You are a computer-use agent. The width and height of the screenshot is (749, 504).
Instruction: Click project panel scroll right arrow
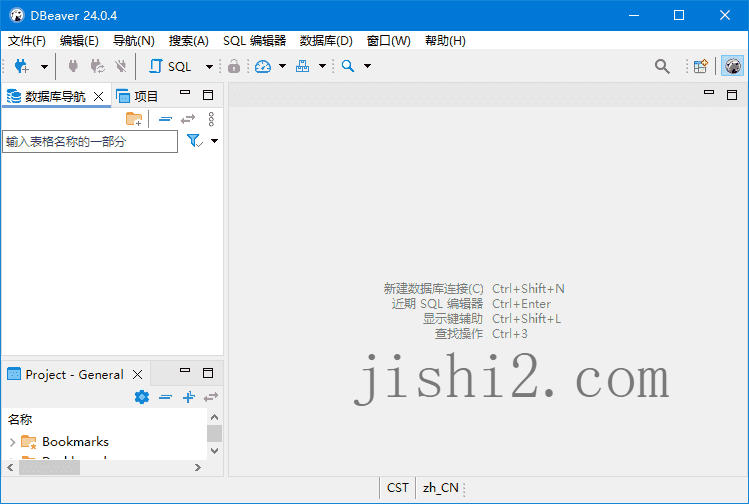[x=198, y=467]
